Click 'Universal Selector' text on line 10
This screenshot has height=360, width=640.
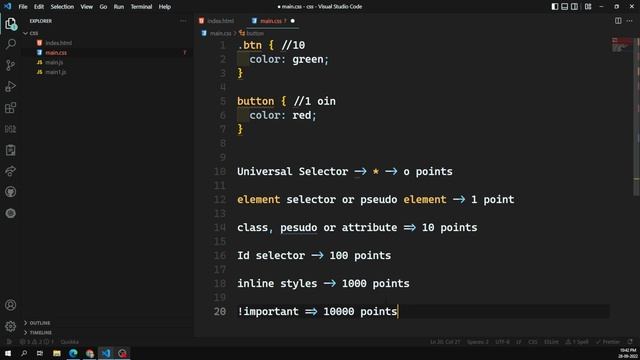[293, 171]
